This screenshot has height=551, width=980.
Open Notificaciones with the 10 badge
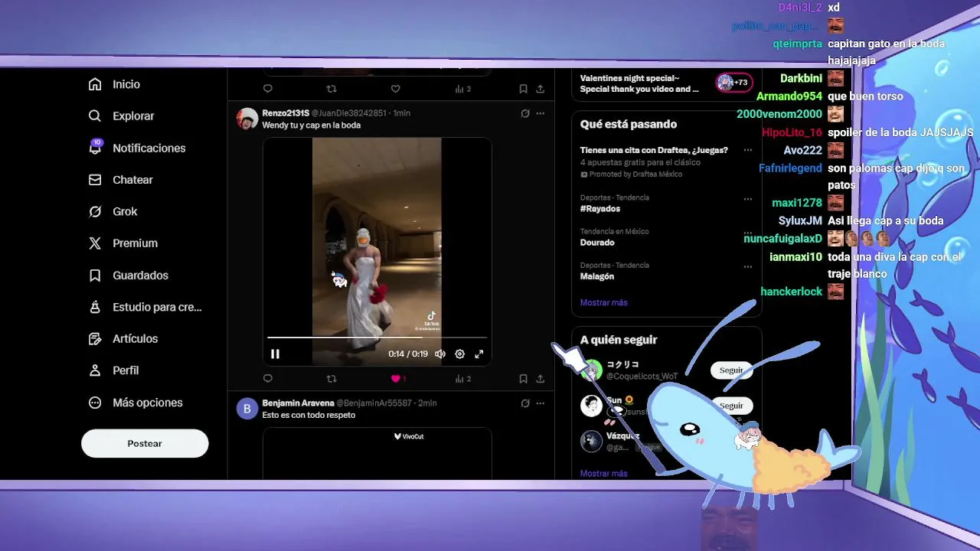pyautogui.click(x=136, y=148)
